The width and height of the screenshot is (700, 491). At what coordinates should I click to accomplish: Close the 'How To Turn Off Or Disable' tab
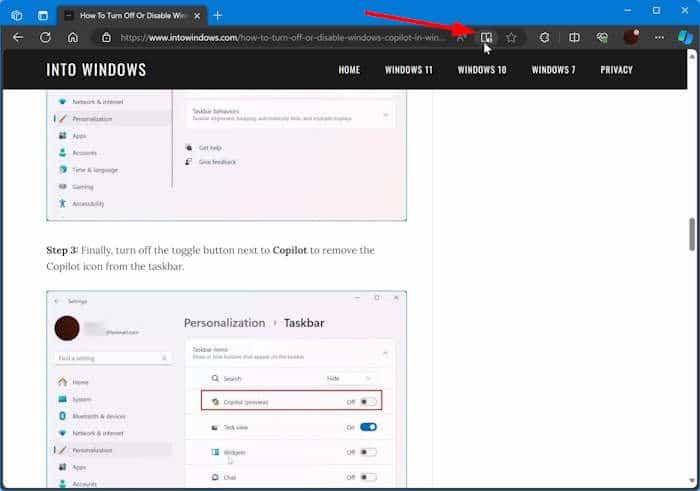pyautogui.click(x=197, y=16)
